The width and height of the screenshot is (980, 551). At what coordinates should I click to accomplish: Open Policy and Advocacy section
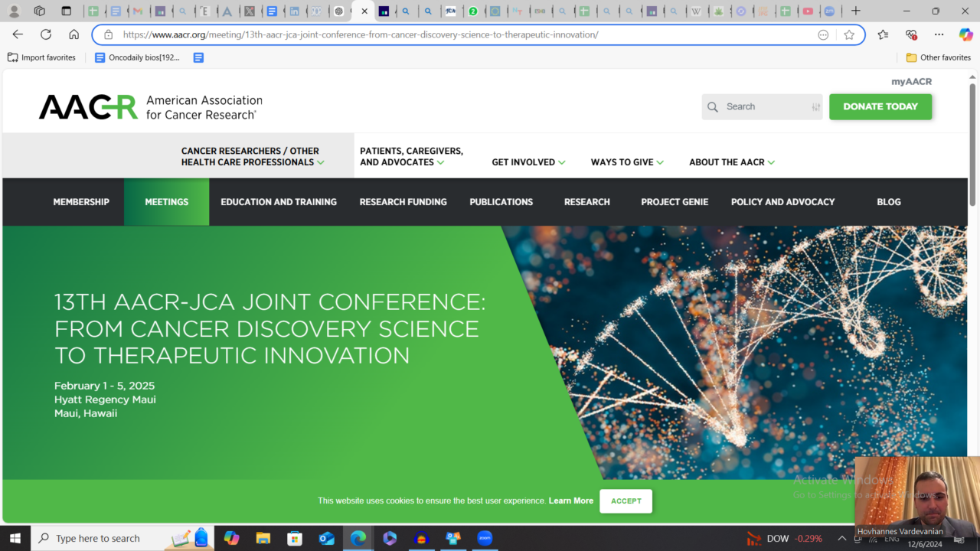(x=782, y=202)
